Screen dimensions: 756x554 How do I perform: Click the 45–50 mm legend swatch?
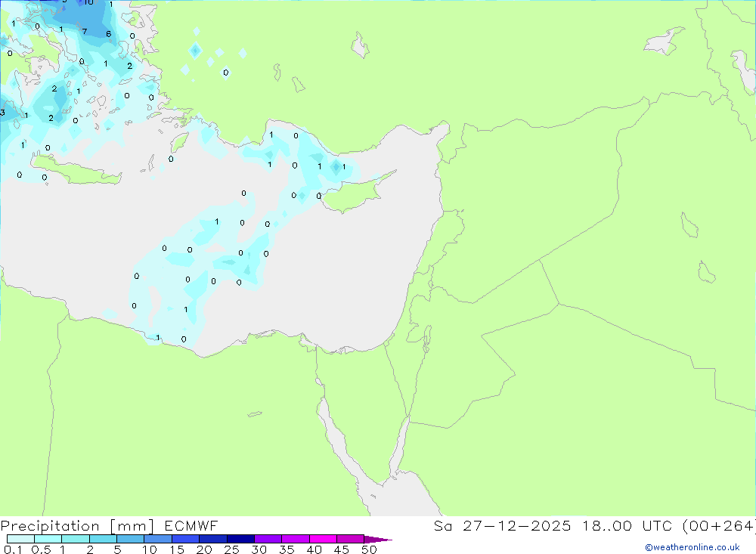pyautogui.click(x=350, y=539)
